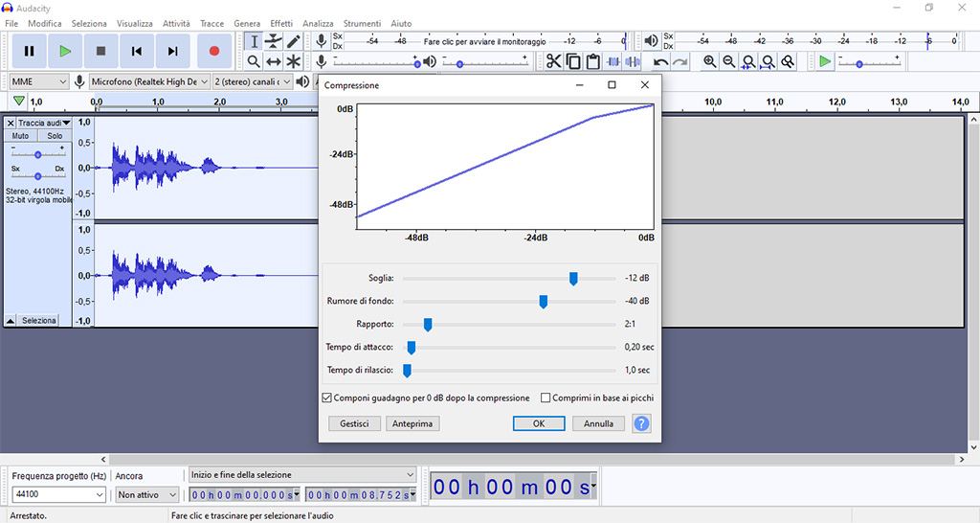Collapse the track with the arrow button
The height and width of the screenshot is (523, 980).
[10, 320]
